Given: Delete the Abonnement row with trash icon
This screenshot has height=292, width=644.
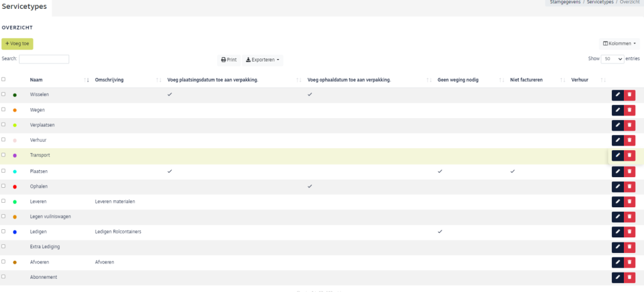Looking at the screenshot, I should [x=630, y=277].
